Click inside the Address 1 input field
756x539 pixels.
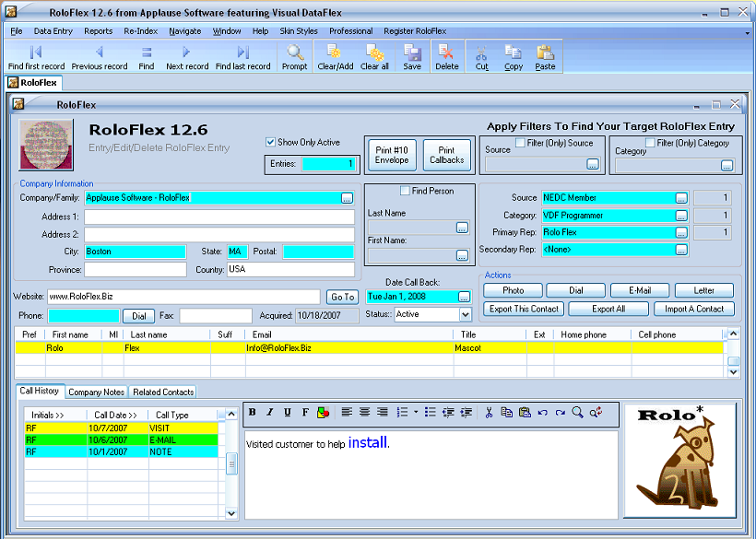(219, 217)
